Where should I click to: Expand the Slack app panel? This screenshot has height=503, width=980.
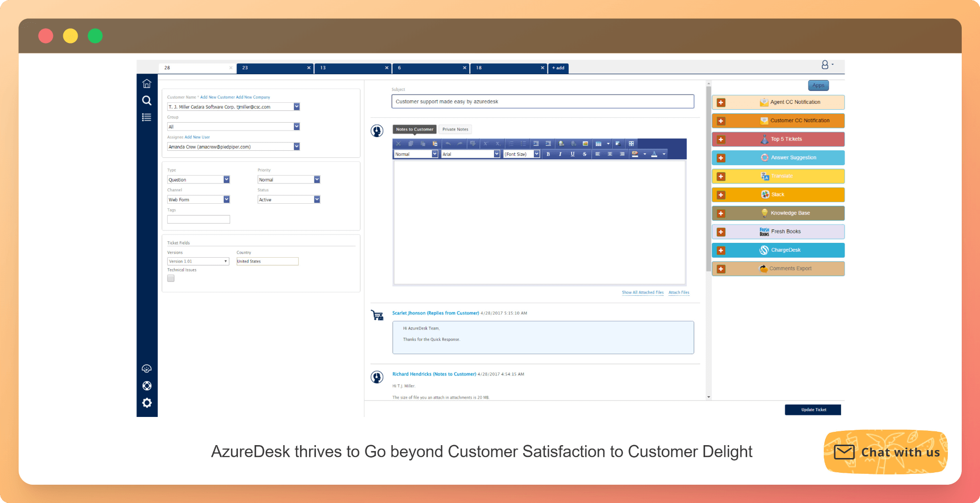pyautogui.click(x=721, y=195)
